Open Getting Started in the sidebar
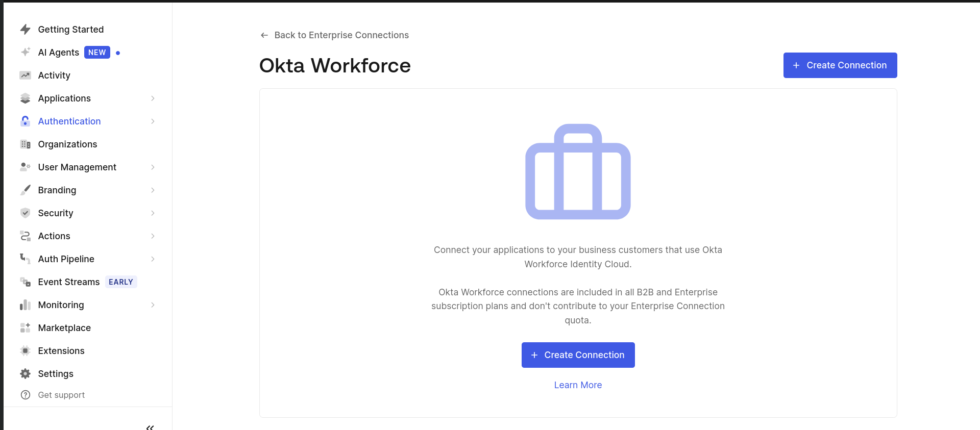Image resolution: width=980 pixels, height=430 pixels. 71,30
